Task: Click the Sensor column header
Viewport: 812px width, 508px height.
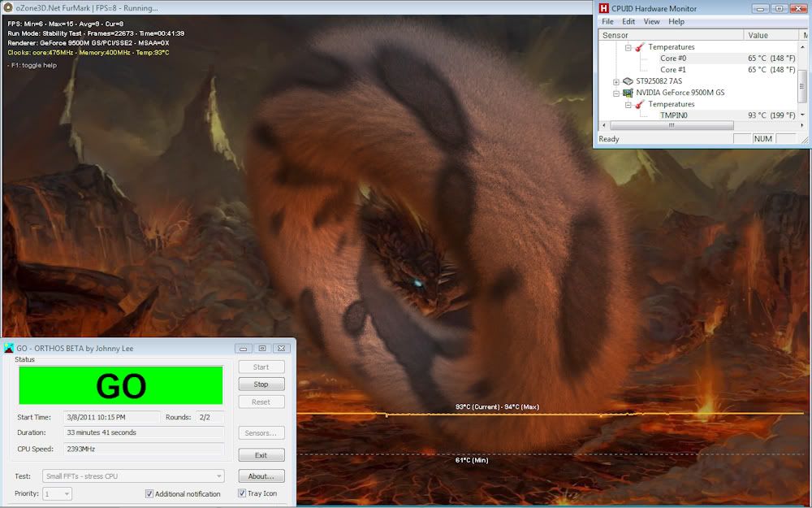Action: [672, 35]
